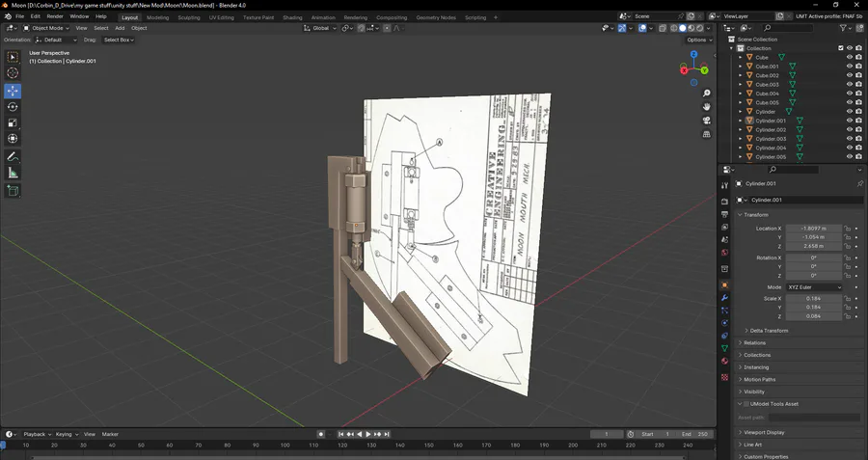The image size is (868, 460).
Task: Toggle camera view with the camera icon
Action: [707, 121]
